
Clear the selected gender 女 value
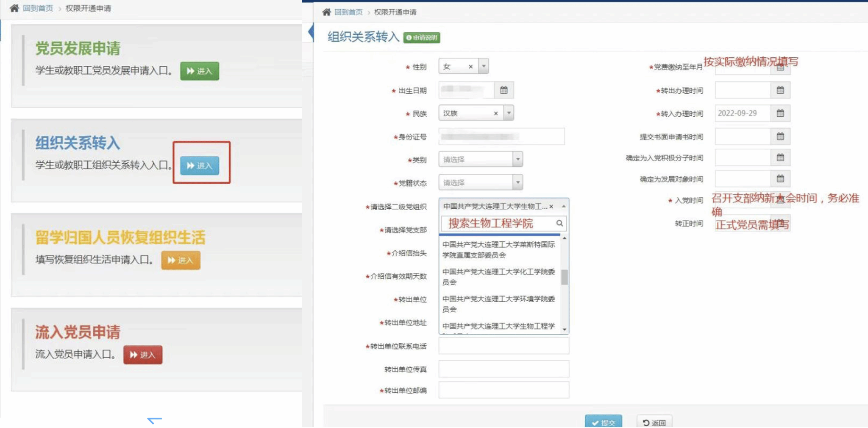click(470, 67)
